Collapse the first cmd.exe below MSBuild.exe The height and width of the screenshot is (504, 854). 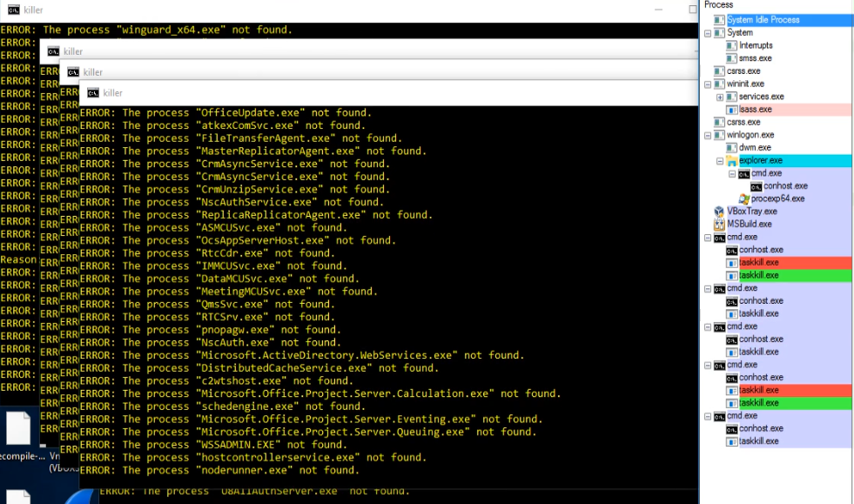[x=708, y=238]
